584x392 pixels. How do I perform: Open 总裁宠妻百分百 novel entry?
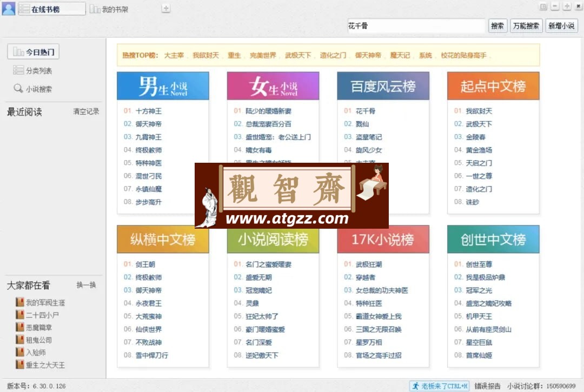click(269, 124)
